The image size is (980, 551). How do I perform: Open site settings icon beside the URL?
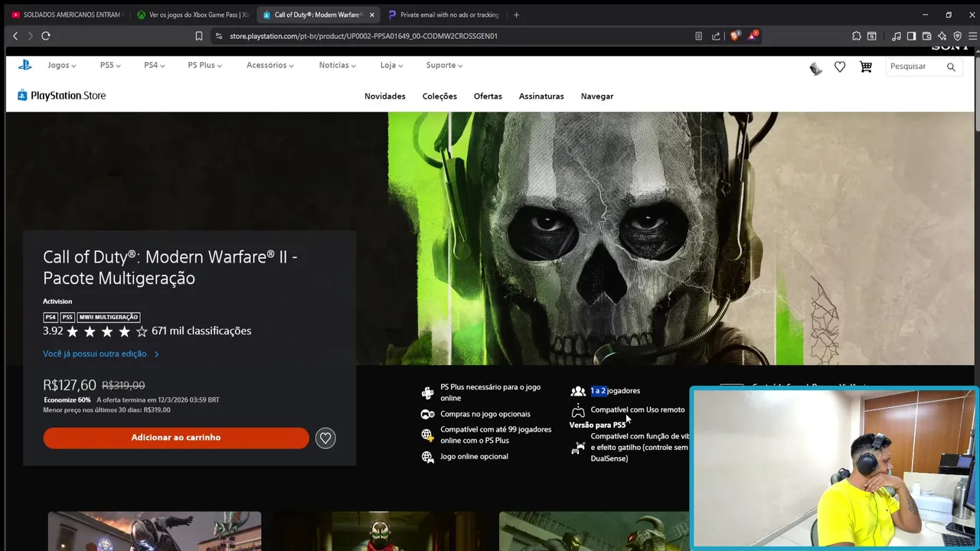tap(219, 36)
